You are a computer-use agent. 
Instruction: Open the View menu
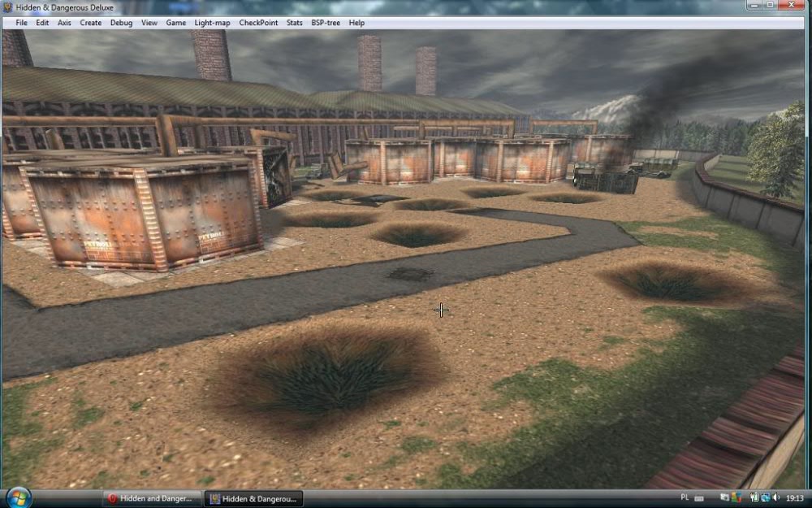tap(149, 23)
